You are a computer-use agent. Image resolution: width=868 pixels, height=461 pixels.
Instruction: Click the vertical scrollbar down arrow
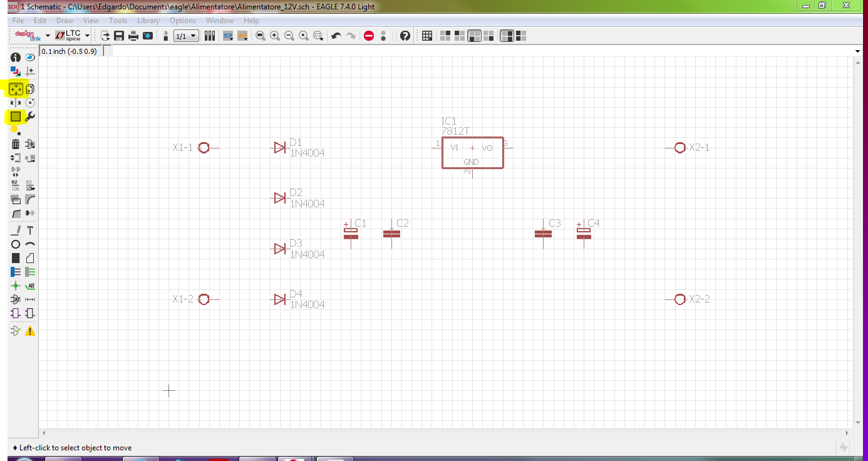(858, 423)
